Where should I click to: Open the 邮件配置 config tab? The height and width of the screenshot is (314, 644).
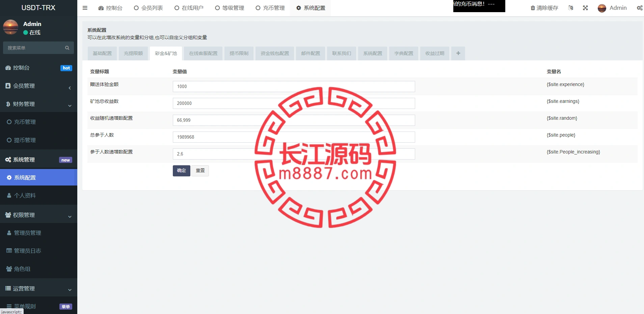[311, 53]
